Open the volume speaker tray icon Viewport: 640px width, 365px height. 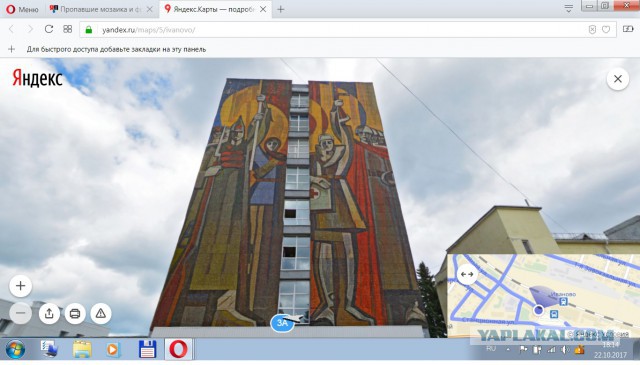565,349
